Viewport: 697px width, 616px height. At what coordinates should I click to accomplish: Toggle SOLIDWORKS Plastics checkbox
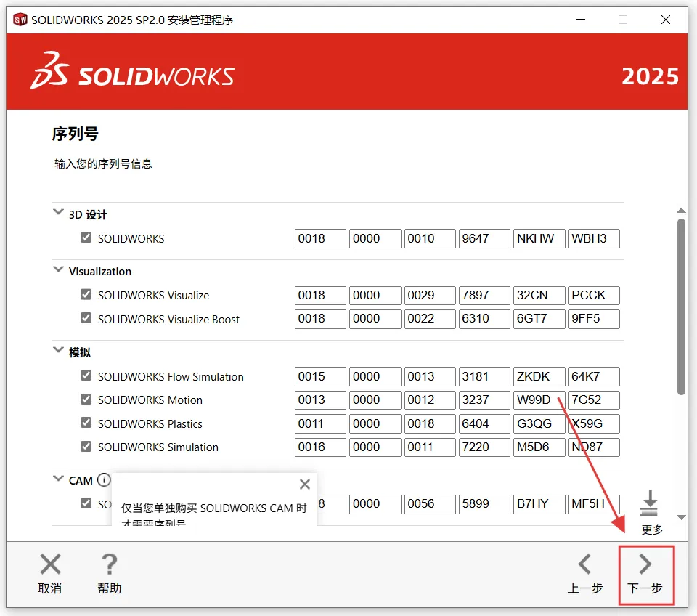(x=86, y=423)
